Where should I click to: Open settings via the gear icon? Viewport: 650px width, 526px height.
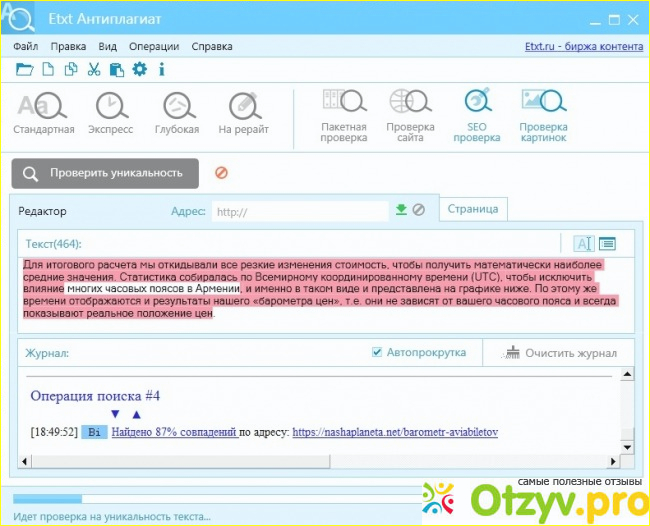(139, 69)
